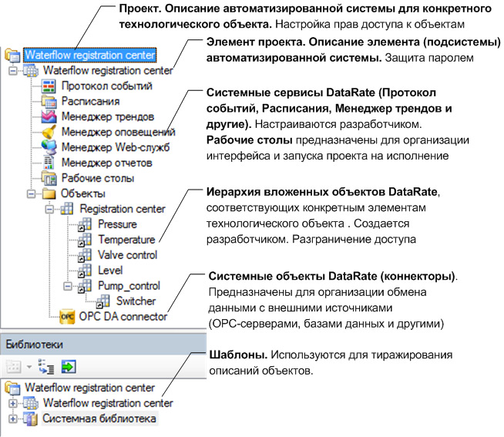
Task: Collapse the Pump_control node
Action: (68, 286)
